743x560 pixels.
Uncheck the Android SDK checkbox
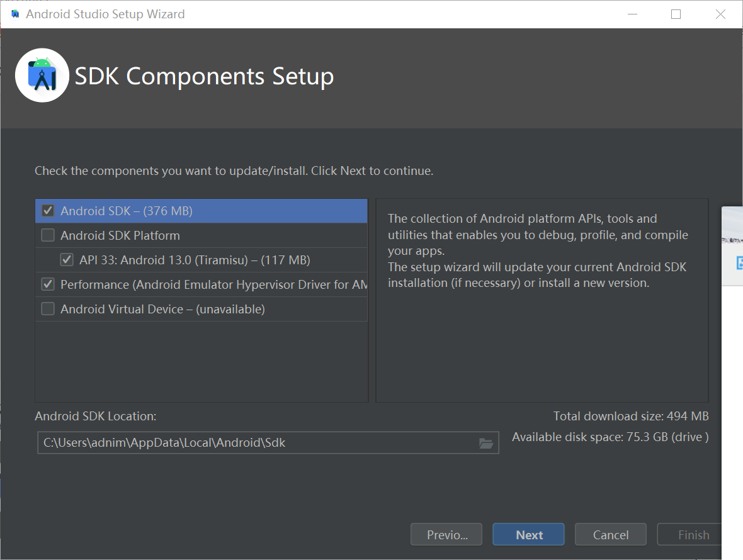pyautogui.click(x=48, y=211)
